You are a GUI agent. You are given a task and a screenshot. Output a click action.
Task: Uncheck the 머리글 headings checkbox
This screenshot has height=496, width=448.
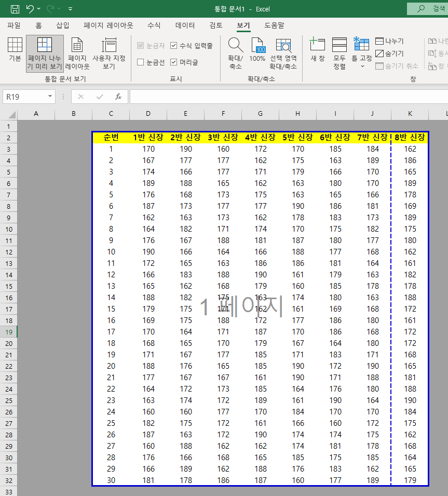173,62
